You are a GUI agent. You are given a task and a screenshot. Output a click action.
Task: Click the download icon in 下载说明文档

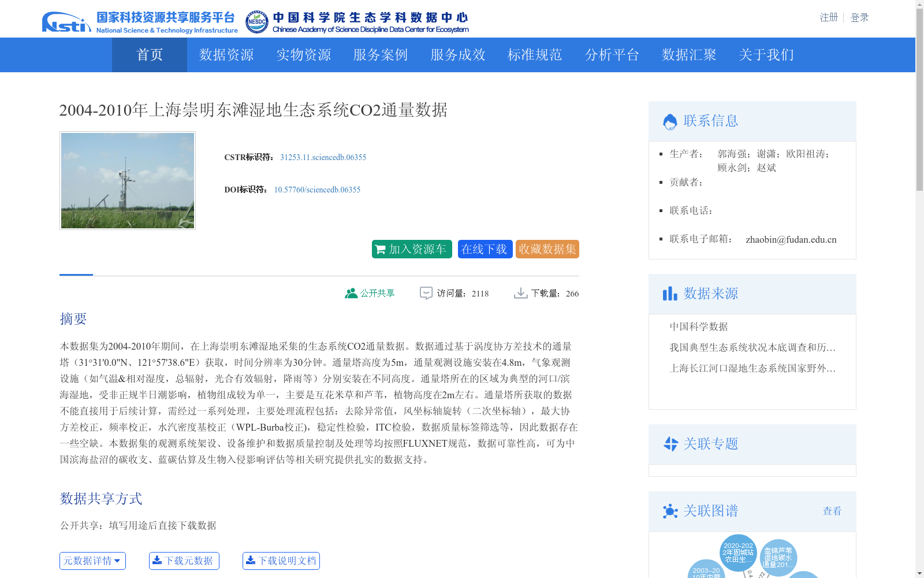(250, 560)
